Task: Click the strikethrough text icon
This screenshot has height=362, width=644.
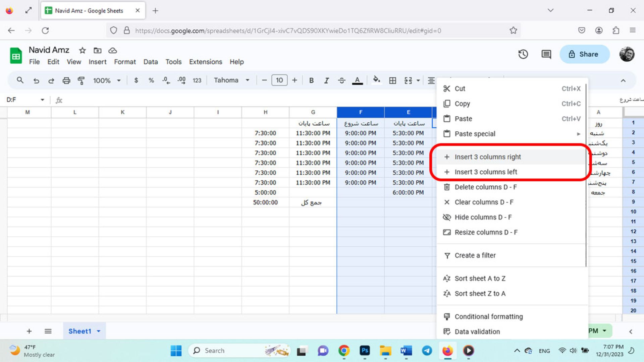Action: pos(341,80)
